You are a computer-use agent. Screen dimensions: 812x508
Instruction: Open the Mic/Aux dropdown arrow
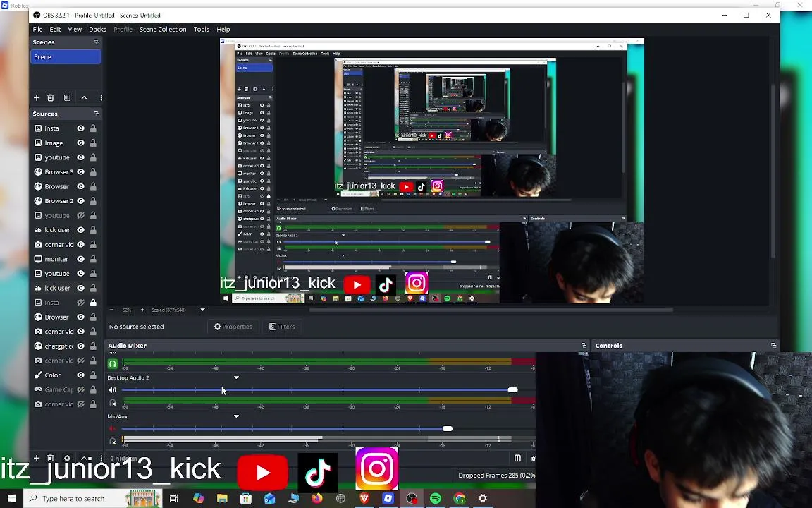click(x=236, y=416)
